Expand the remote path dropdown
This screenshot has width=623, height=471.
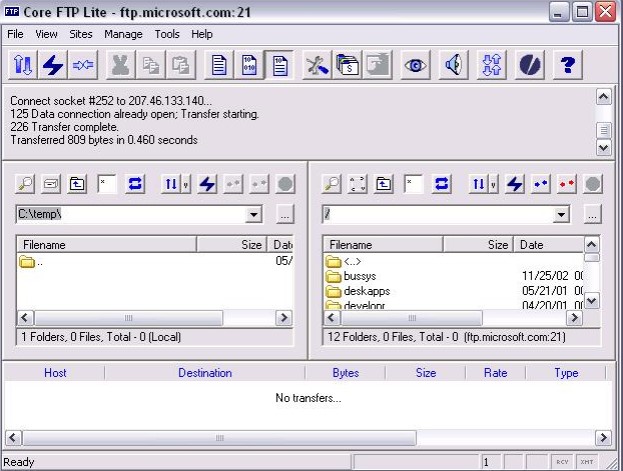click(x=561, y=215)
